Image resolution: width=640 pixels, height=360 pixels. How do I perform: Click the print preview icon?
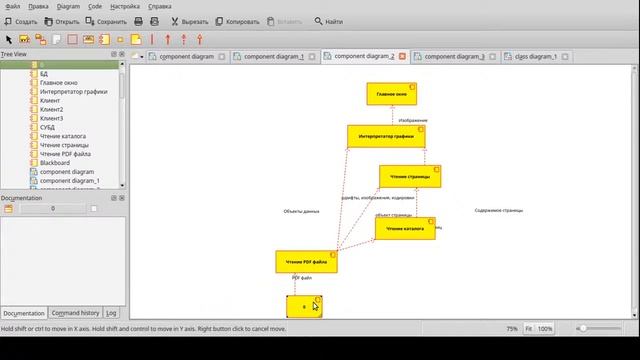coord(154,22)
